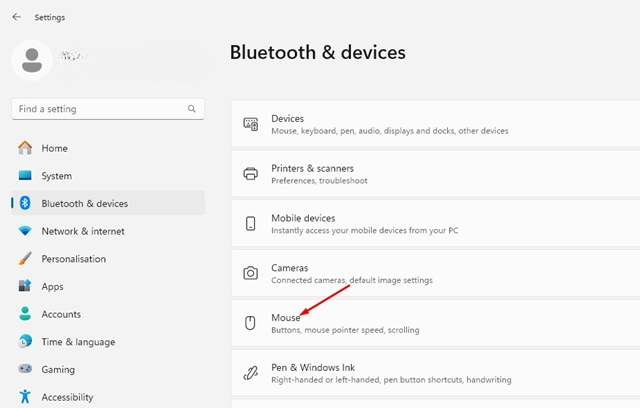Click the Home house icon
The image size is (640, 408).
(25, 148)
